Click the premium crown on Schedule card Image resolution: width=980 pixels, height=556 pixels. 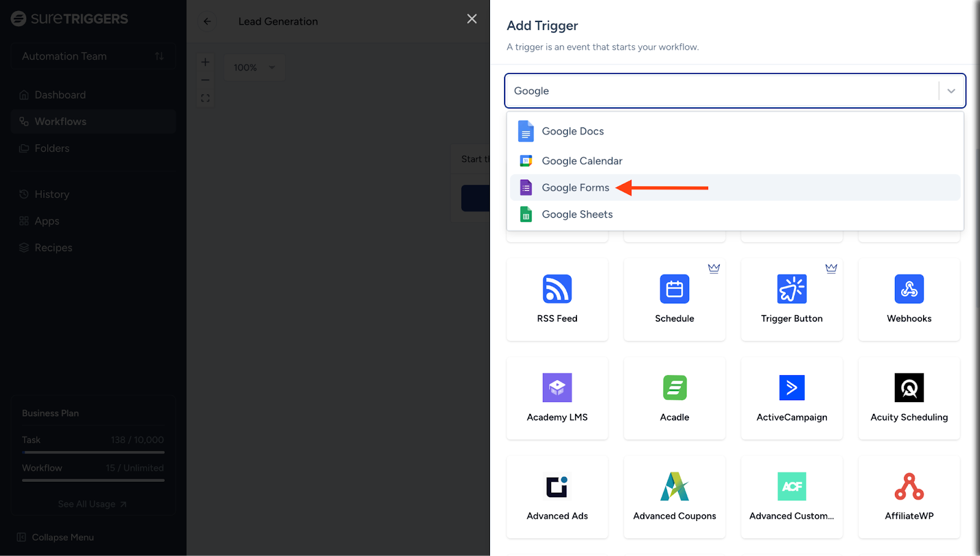coord(714,268)
